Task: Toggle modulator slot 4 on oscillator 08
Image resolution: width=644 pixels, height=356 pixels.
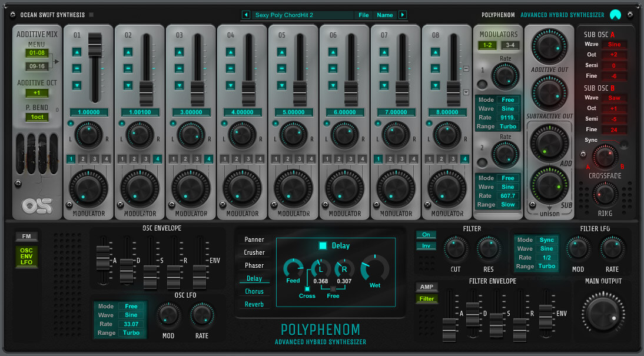Action: point(464,158)
